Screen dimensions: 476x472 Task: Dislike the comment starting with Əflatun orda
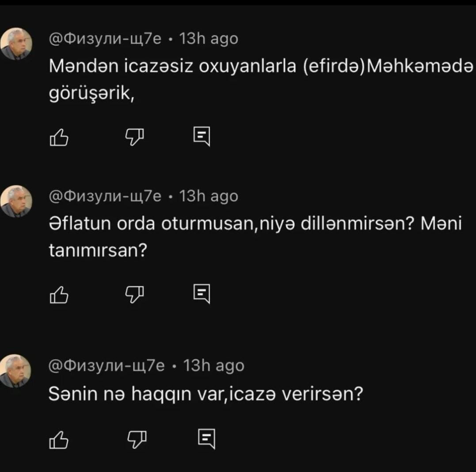pos(134,295)
